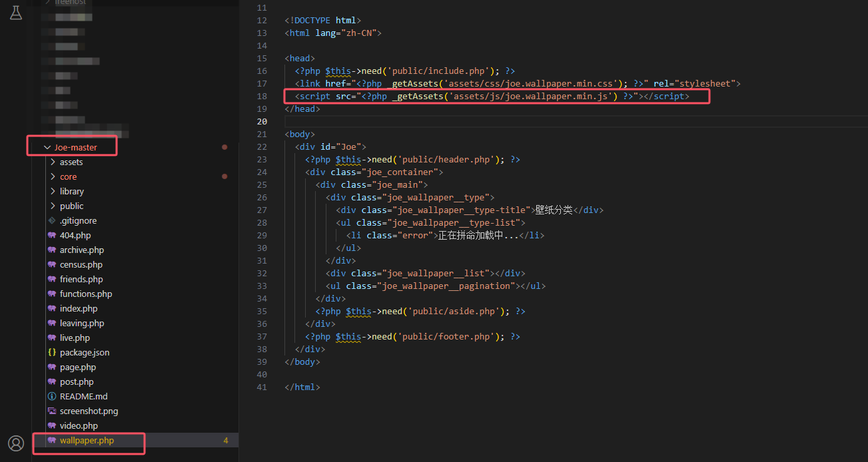The width and height of the screenshot is (868, 462).
Task: Open post.php in the explorer
Action: pyautogui.click(x=77, y=381)
